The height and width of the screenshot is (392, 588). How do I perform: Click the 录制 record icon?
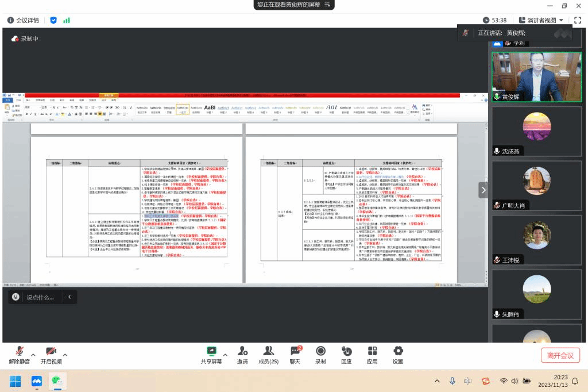320,351
